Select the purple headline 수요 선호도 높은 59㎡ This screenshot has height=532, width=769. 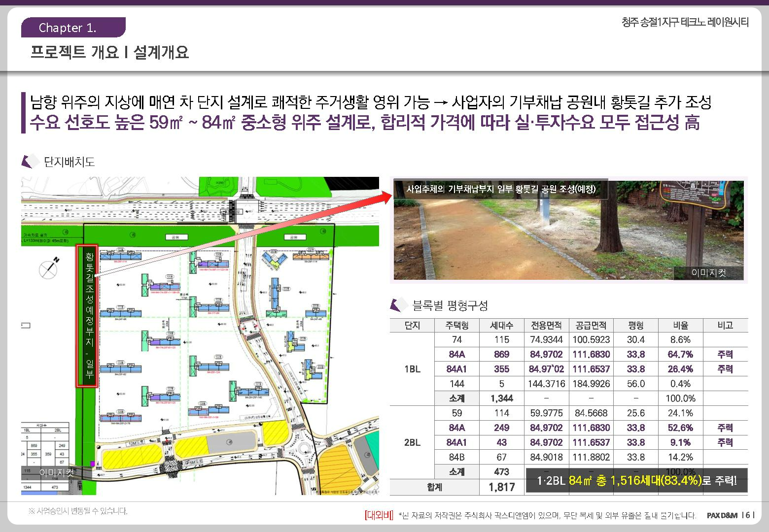pos(365,123)
